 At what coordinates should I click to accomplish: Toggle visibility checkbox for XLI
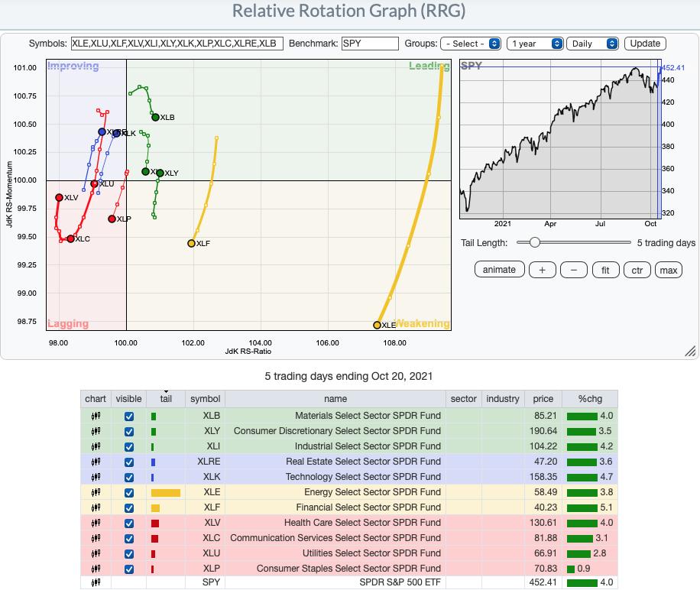[x=129, y=447]
